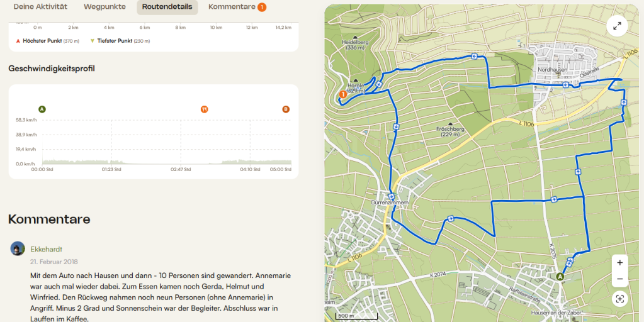This screenshot has width=644, height=322.
Task: Zoom out on the map
Action: coord(619,279)
